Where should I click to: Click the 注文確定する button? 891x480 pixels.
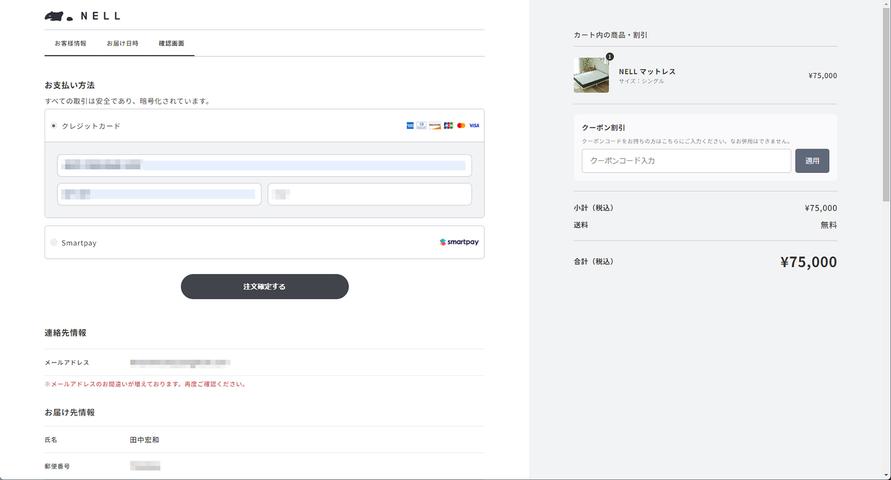pyautogui.click(x=264, y=287)
